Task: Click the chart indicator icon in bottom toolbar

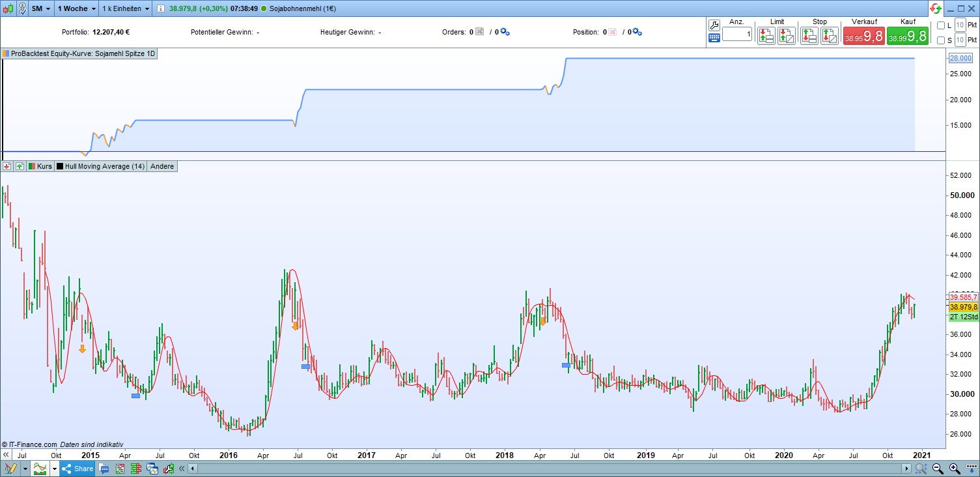Action: point(41,469)
